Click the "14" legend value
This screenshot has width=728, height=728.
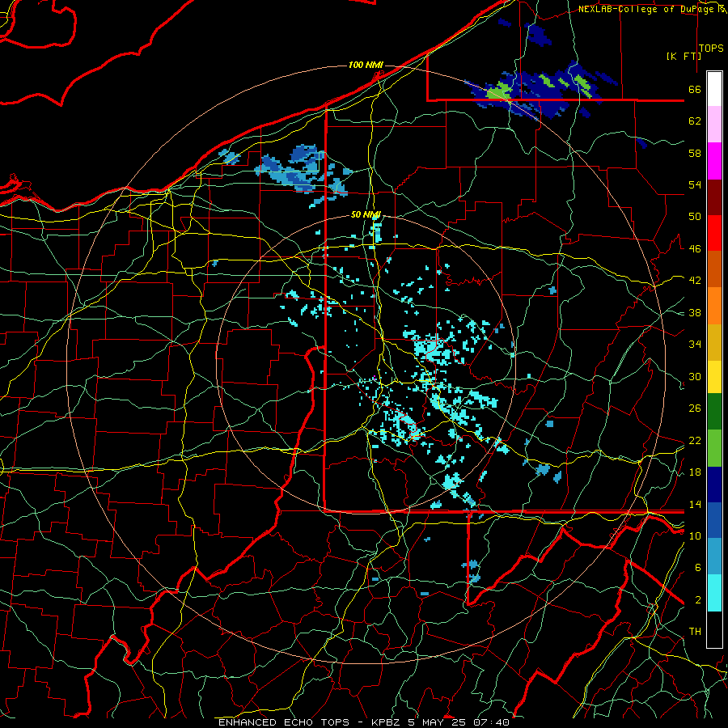[x=695, y=504]
